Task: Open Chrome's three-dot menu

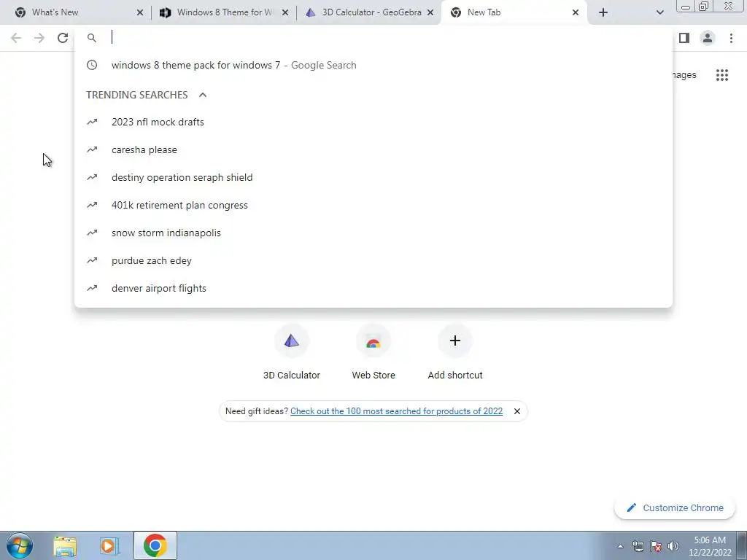Action: pos(731,38)
